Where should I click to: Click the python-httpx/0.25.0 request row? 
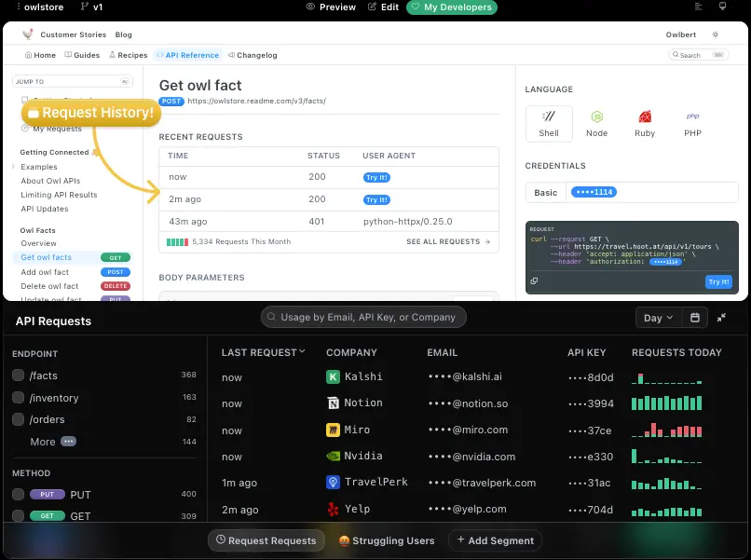coord(329,222)
